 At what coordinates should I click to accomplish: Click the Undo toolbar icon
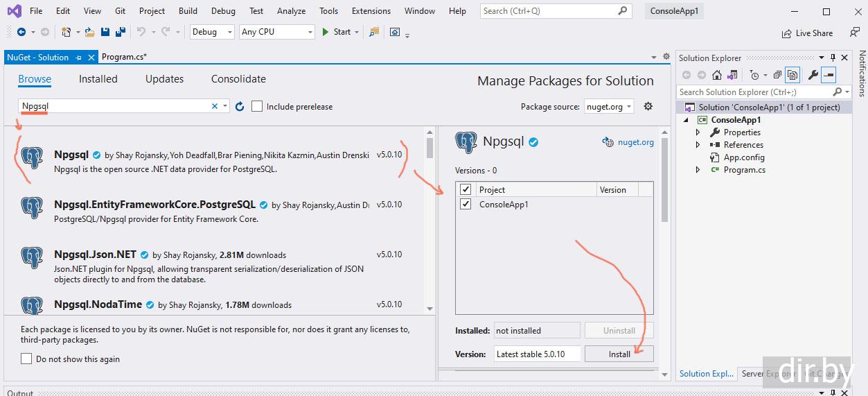[x=141, y=32]
